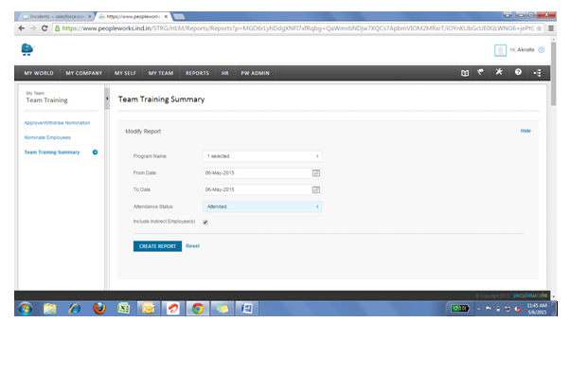Expand the Attendance Status dropdown

[262, 206]
